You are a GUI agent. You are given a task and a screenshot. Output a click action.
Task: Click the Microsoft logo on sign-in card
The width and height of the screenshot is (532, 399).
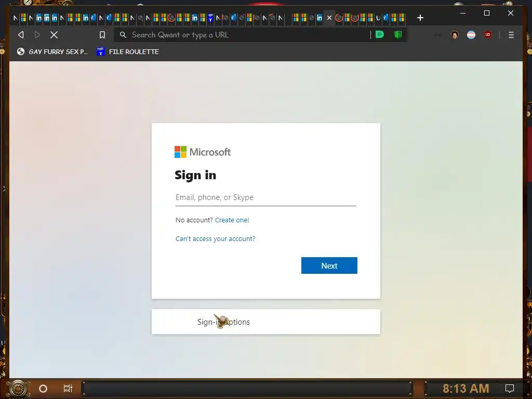(x=203, y=152)
